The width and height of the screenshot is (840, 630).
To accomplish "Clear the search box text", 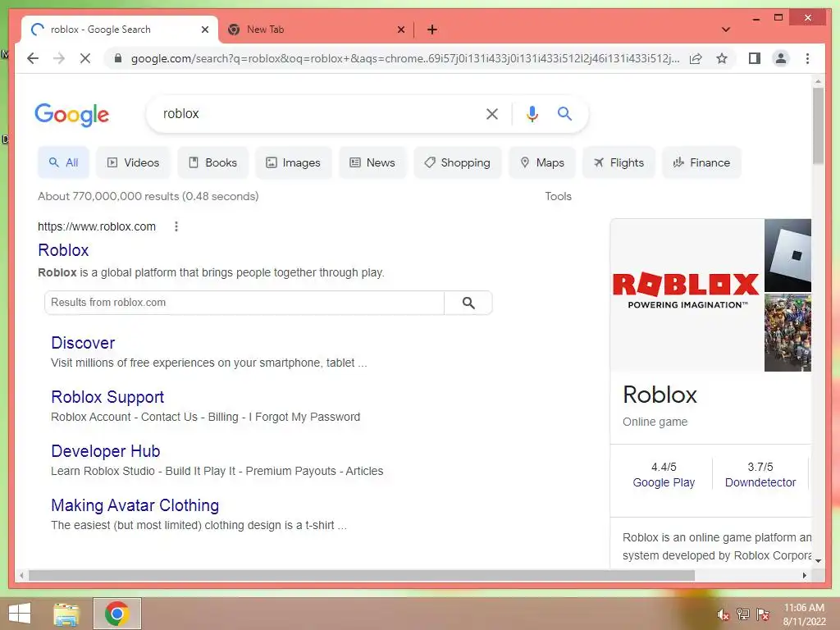I will click(492, 113).
